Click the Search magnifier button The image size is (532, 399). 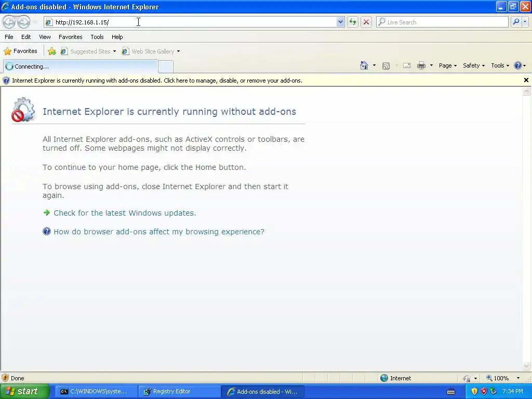click(516, 22)
